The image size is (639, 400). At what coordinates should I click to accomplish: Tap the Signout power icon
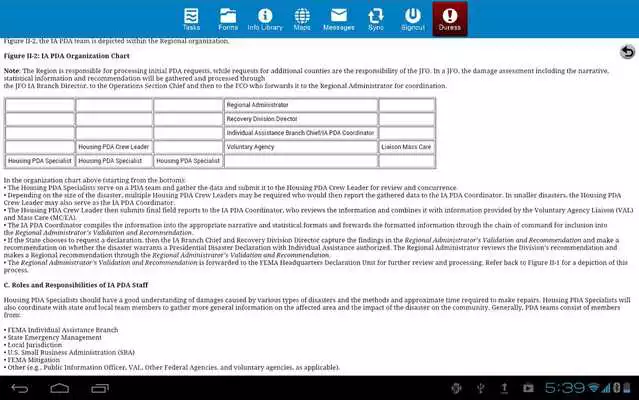(412, 18)
